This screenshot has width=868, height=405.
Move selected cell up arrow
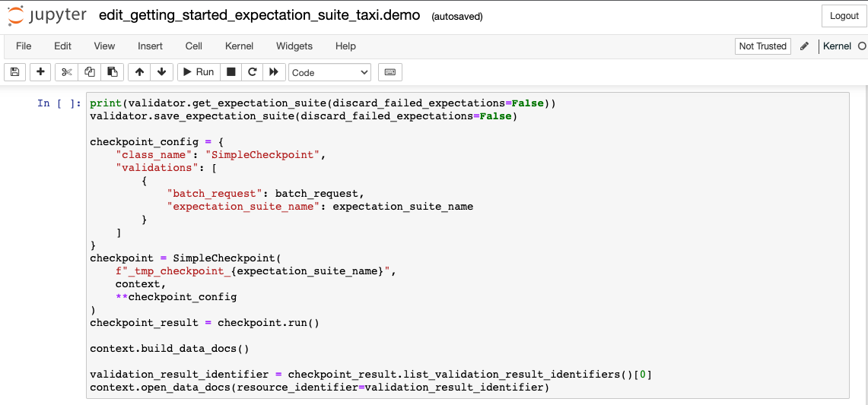pos(139,72)
